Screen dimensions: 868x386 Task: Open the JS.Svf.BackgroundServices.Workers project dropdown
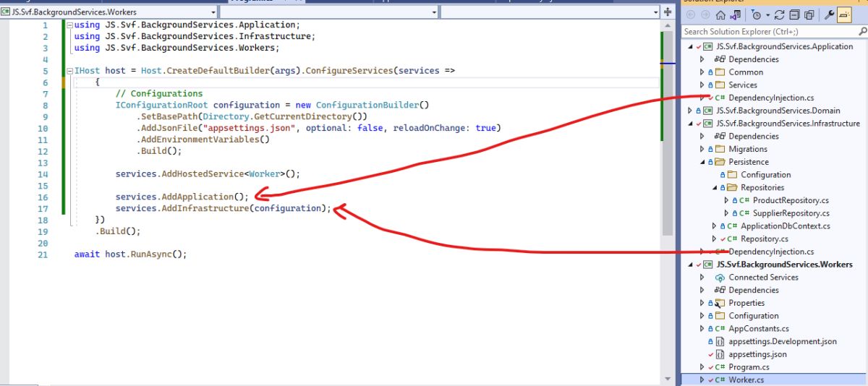[x=109, y=12]
